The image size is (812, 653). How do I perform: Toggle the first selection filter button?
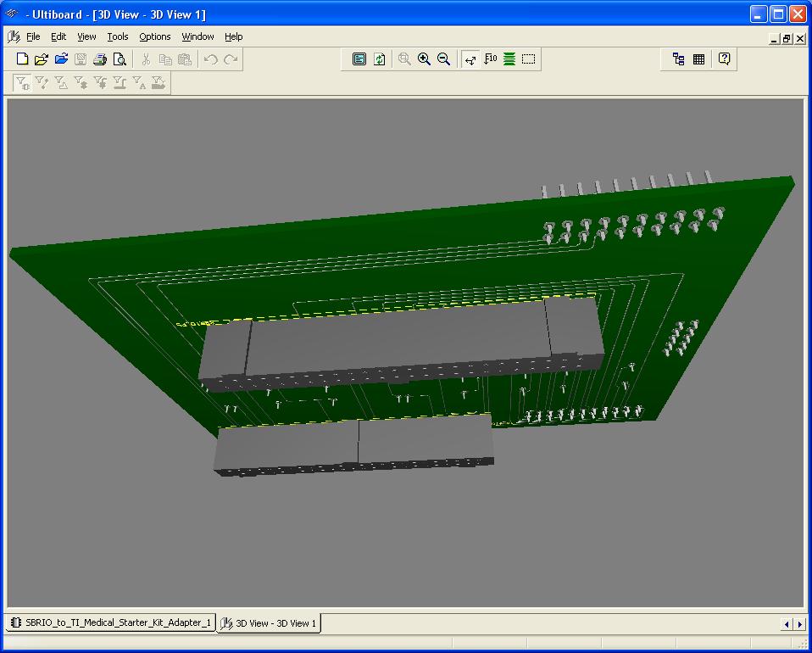pyautogui.click(x=23, y=82)
